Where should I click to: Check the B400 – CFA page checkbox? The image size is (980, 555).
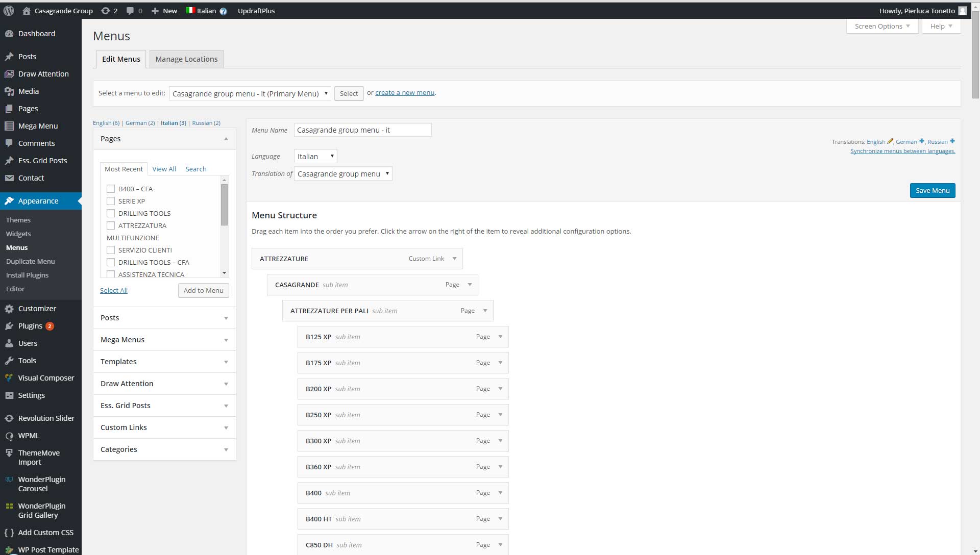(111, 189)
